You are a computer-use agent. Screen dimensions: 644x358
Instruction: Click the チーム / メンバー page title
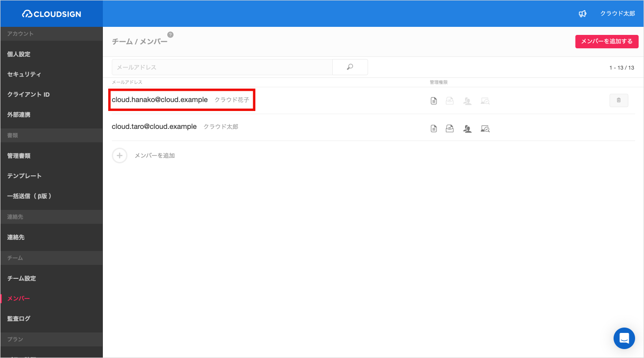click(x=140, y=42)
